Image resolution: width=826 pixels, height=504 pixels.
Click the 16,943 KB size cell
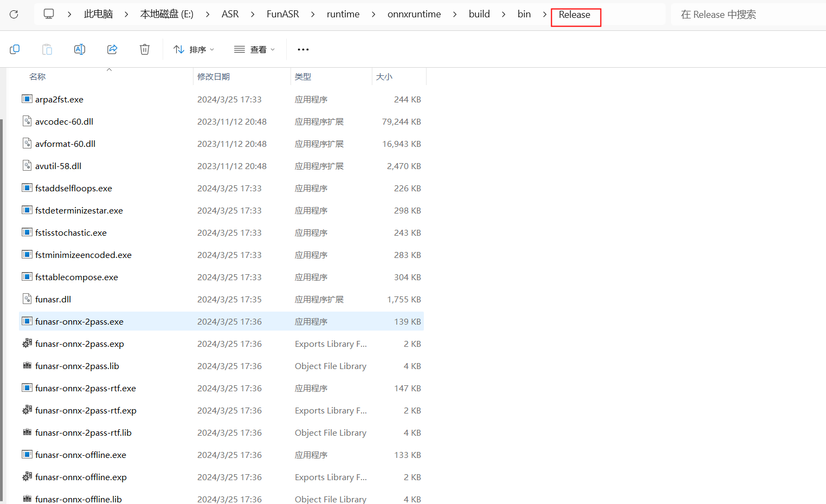tap(402, 144)
